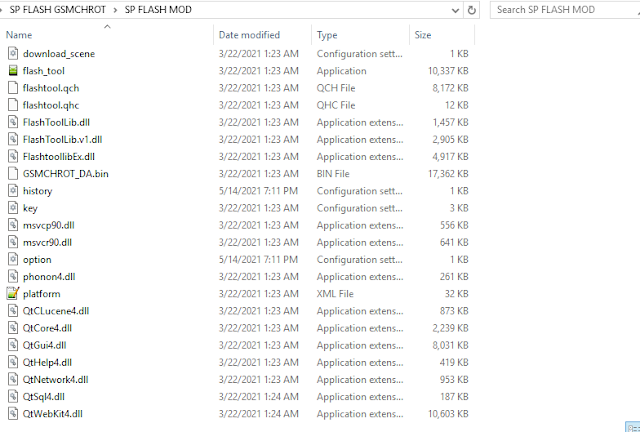Select the file named QtNetwork4.dll
Screen dimensions: 640x432
click(56, 380)
